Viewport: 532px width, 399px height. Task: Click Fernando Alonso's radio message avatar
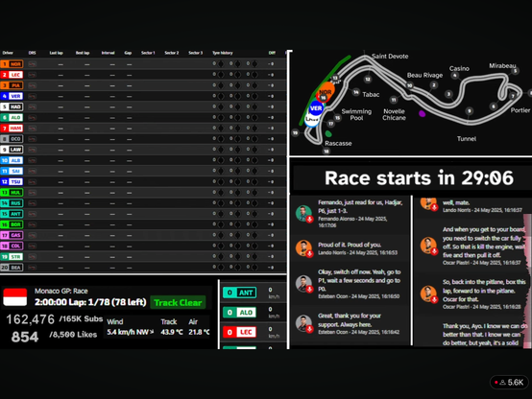point(303,214)
